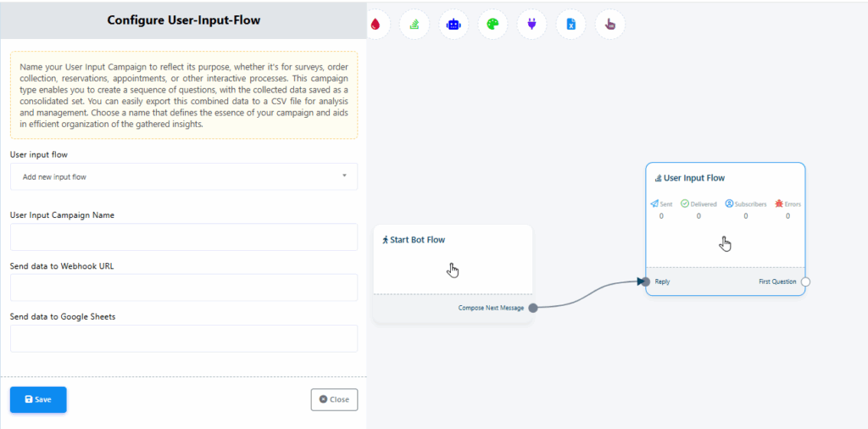Screen dimensions: 868x429
Task: Select the blue robot icon
Action: click(x=453, y=25)
